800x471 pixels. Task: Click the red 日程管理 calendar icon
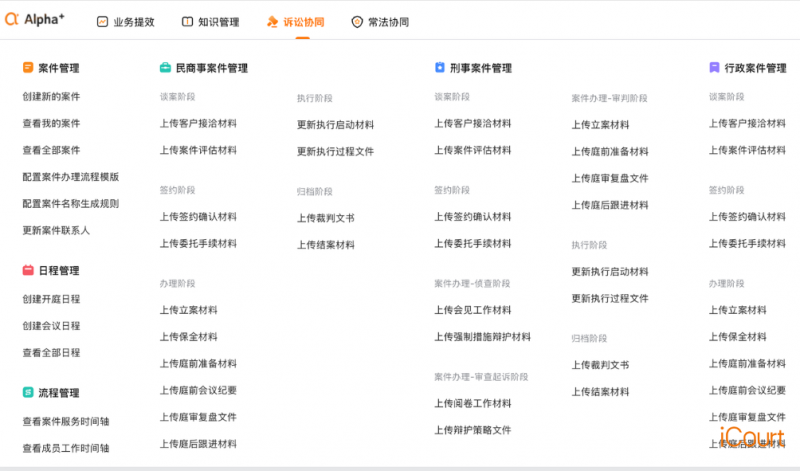28,270
